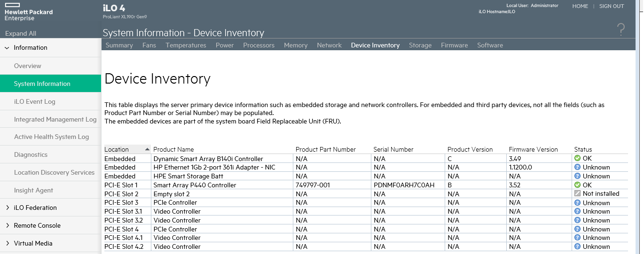
Task: Click Unknown status icon for PCI-E Slot 4.2
Action: coord(577,246)
